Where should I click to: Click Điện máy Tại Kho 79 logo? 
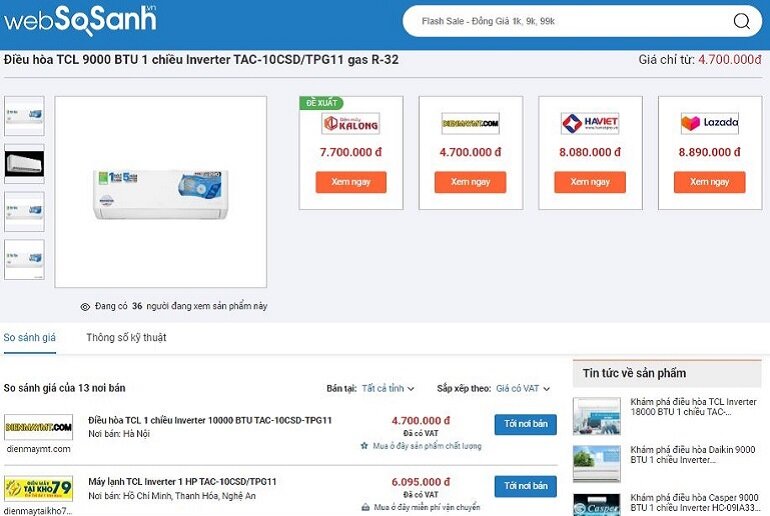tap(38, 489)
